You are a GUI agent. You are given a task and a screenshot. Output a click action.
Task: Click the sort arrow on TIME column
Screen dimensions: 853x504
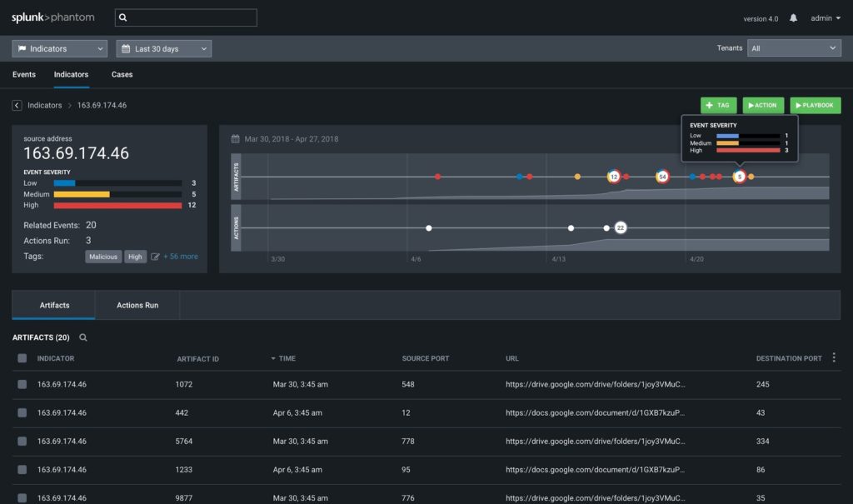273,358
